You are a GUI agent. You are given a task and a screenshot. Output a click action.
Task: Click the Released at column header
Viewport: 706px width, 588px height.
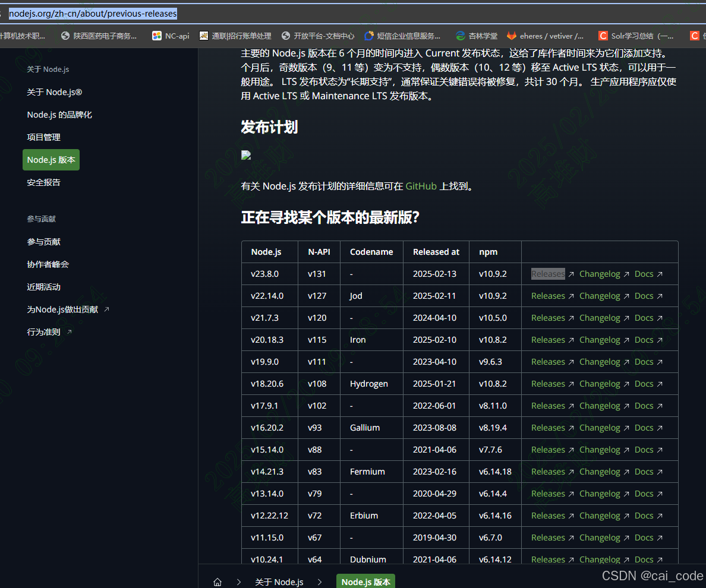tap(436, 252)
